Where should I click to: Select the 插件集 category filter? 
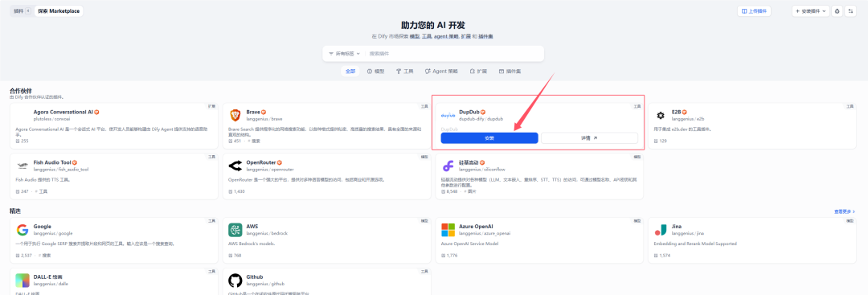(x=510, y=72)
